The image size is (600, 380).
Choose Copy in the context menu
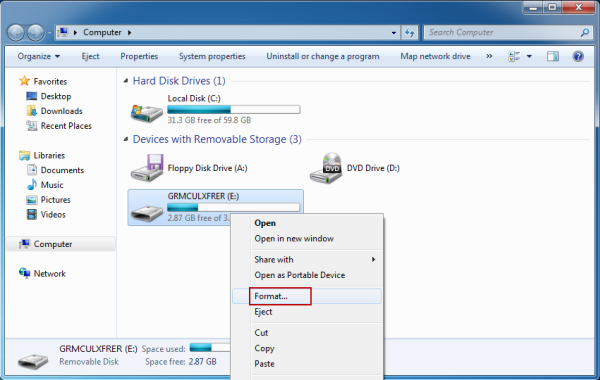click(x=307, y=349)
